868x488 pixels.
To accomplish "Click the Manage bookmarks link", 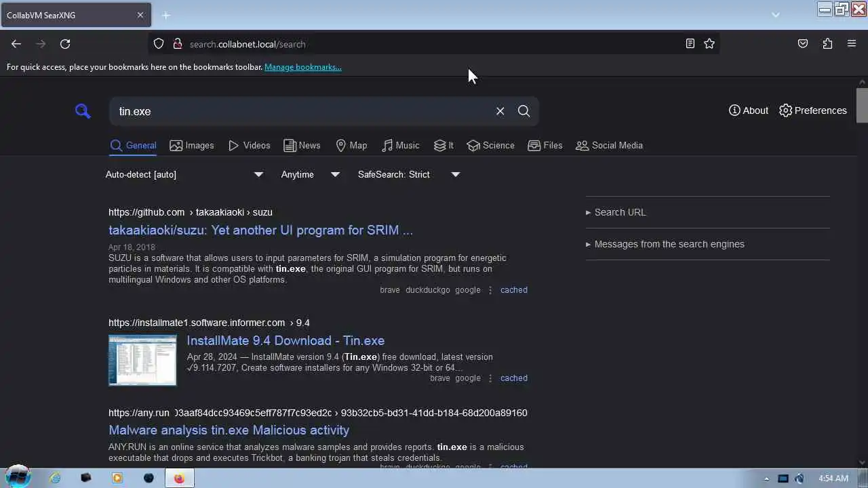I will [302, 67].
